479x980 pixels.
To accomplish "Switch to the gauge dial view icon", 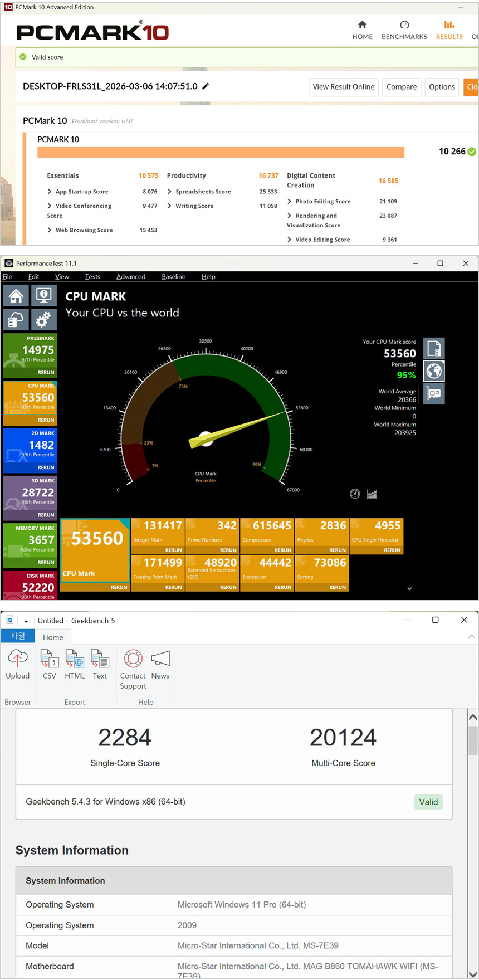I will click(x=355, y=494).
